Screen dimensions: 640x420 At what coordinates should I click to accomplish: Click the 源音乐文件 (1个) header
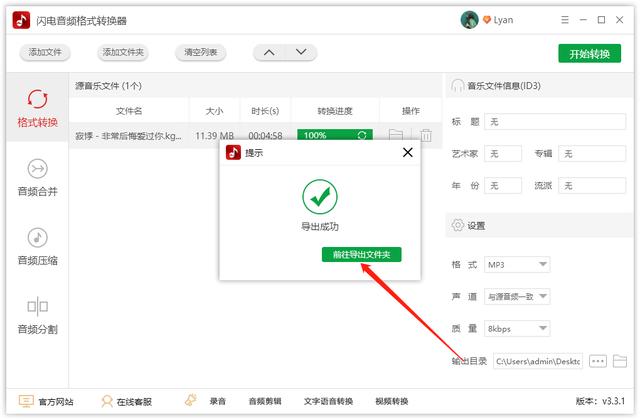(x=109, y=86)
